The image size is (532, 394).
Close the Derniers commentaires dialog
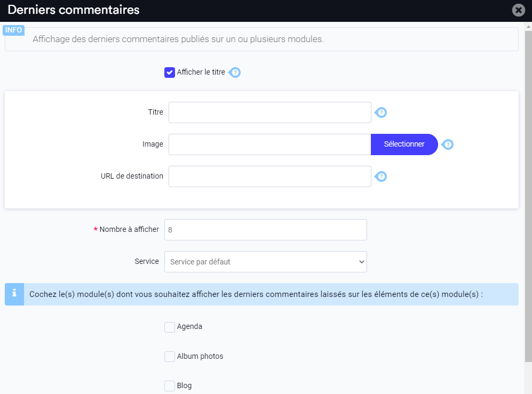coord(519,10)
